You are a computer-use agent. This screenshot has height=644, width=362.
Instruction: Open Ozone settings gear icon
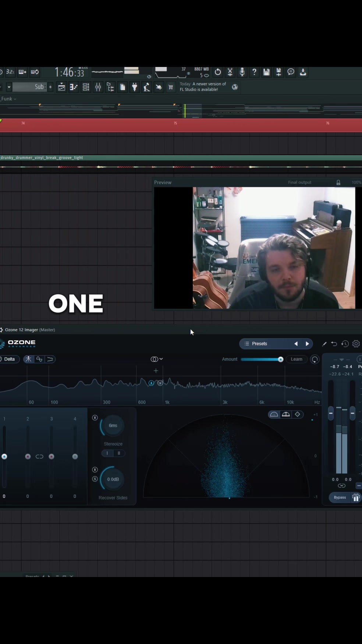coord(356,344)
